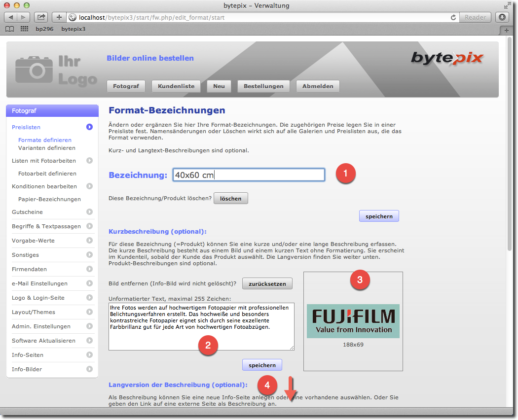Expand the Info-Bilder section arrow
The width and height of the screenshot is (518, 420).
point(89,369)
